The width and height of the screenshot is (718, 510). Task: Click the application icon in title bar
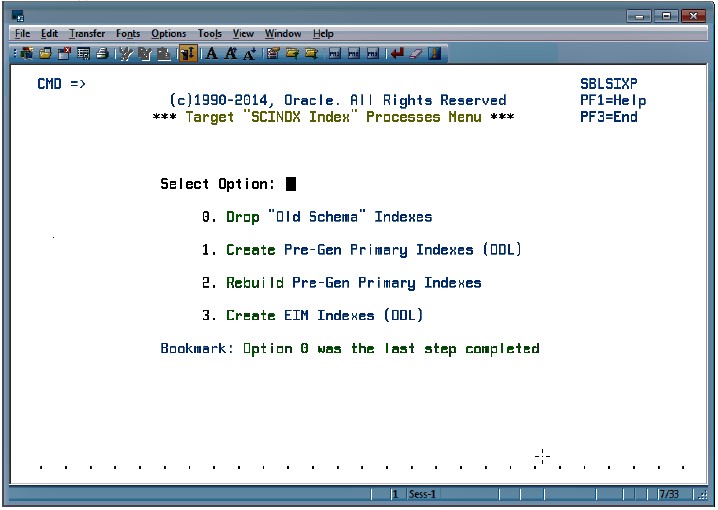[18, 16]
